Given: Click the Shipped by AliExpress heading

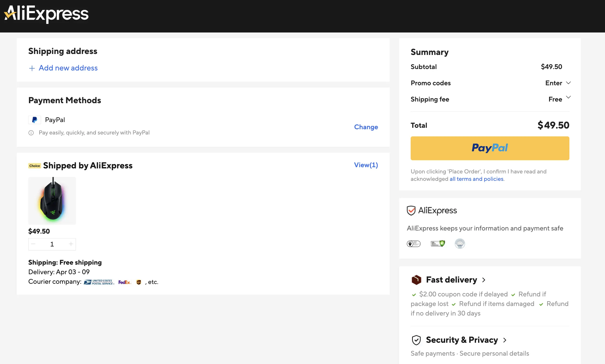Looking at the screenshot, I should (x=88, y=166).
